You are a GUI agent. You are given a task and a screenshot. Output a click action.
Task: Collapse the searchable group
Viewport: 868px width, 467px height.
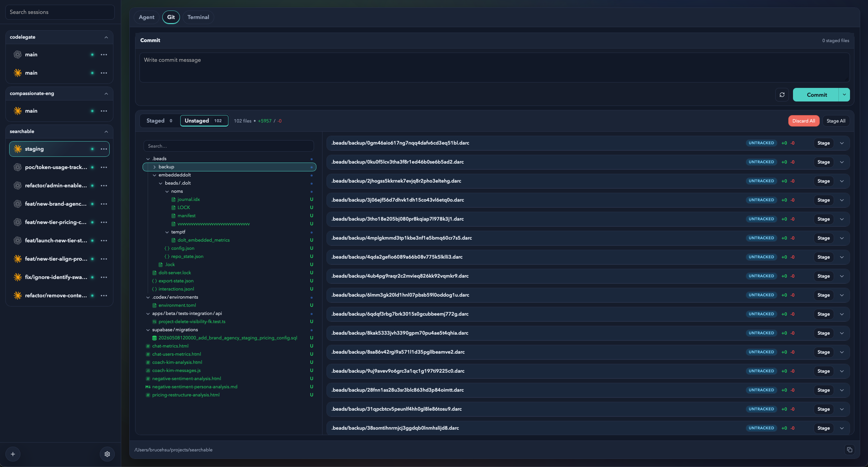pos(106,132)
